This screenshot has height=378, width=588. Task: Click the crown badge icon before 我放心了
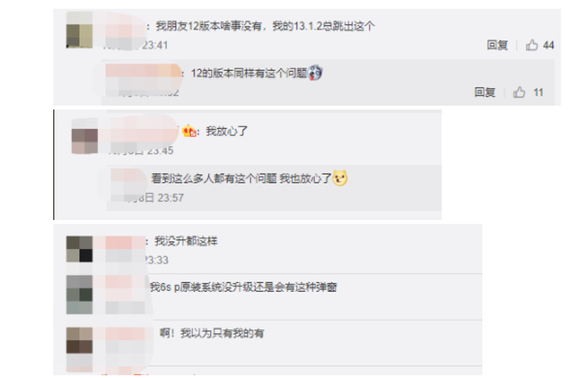(189, 131)
